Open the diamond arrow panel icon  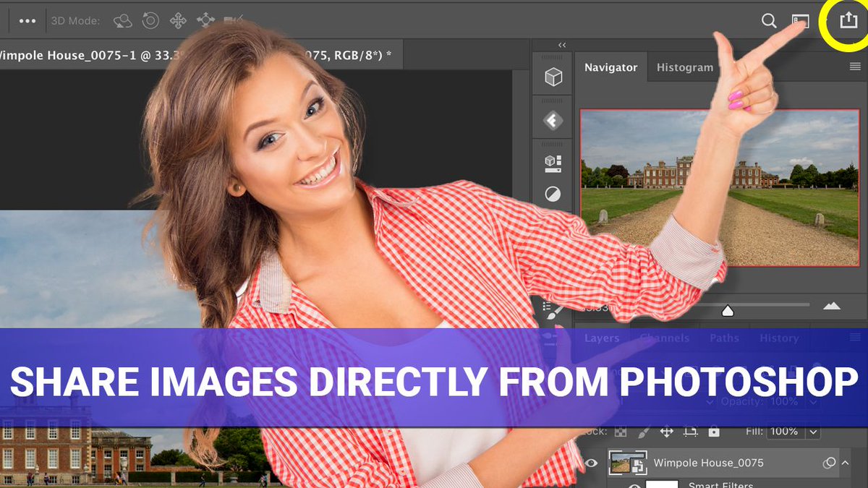click(x=553, y=121)
